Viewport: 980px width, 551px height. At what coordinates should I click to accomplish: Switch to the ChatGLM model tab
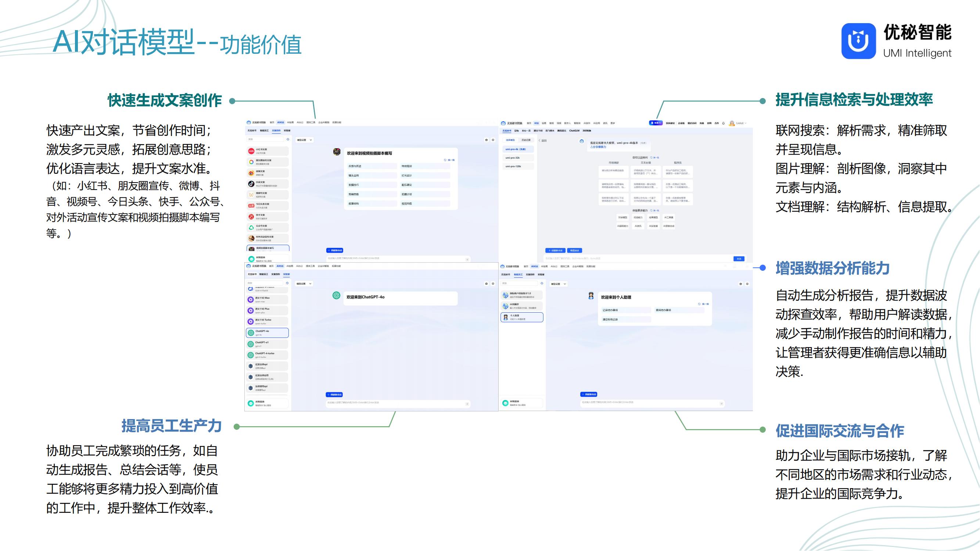pyautogui.click(x=574, y=131)
